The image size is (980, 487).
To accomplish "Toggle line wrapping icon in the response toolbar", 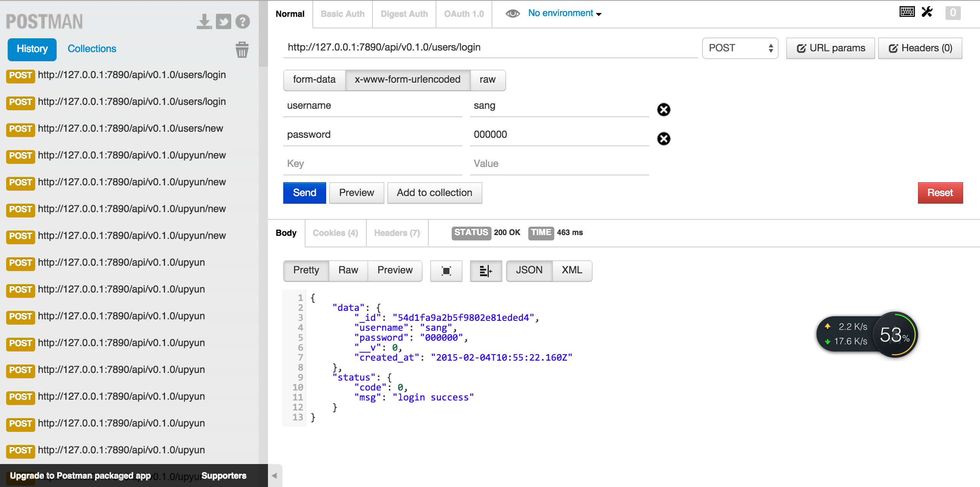I will pyautogui.click(x=485, y=271).
